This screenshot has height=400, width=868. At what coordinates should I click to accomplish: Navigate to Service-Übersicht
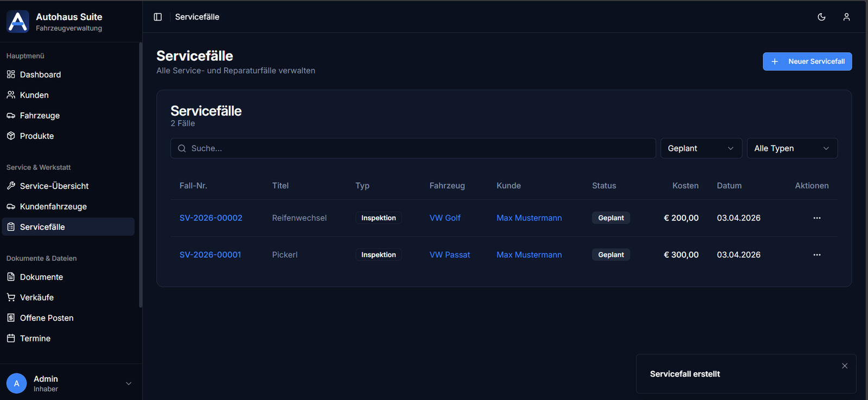[x=54, y=186]
